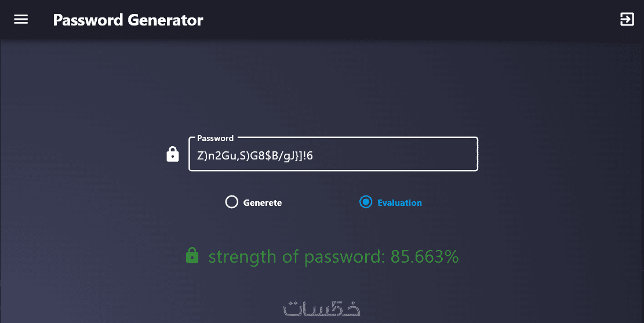Click the first character "Z" of the password
Image resolution: width=644 pixels, height=323 pixels.
point(201,155)
